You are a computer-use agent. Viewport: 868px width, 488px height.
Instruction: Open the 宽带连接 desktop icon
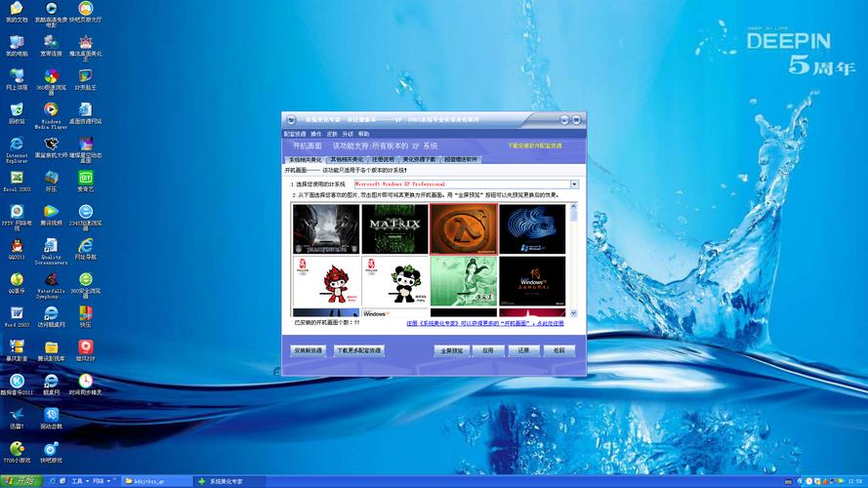pos(51,46)
